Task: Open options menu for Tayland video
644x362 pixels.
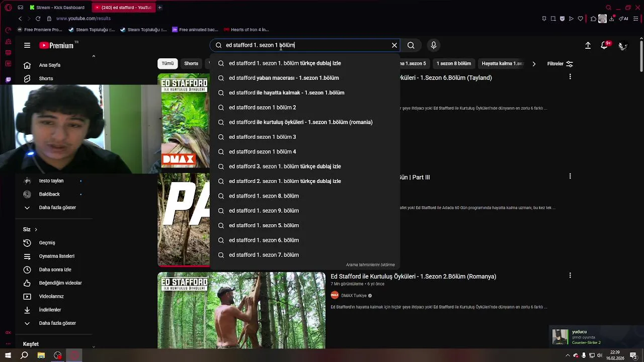Action: tap(570, 76)
